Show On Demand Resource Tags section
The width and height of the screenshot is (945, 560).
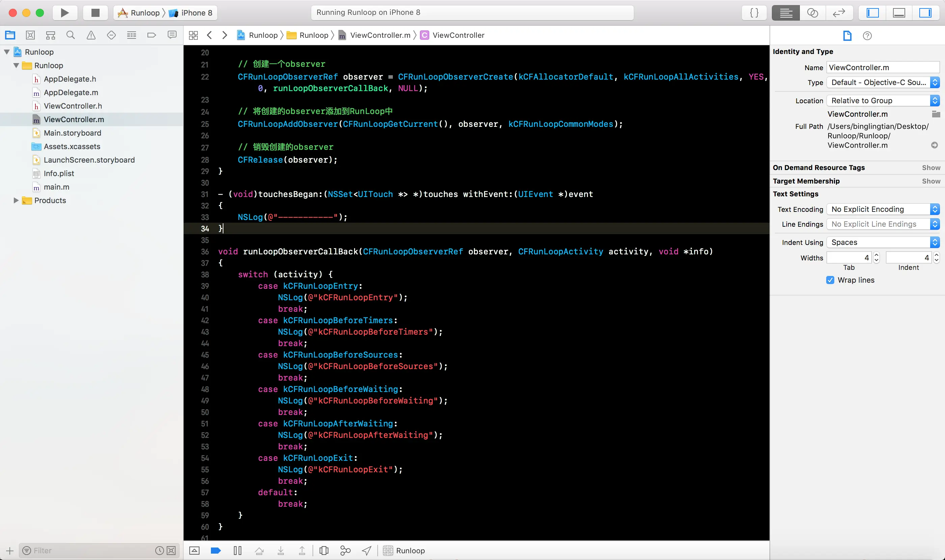click(x=930, y=168)
